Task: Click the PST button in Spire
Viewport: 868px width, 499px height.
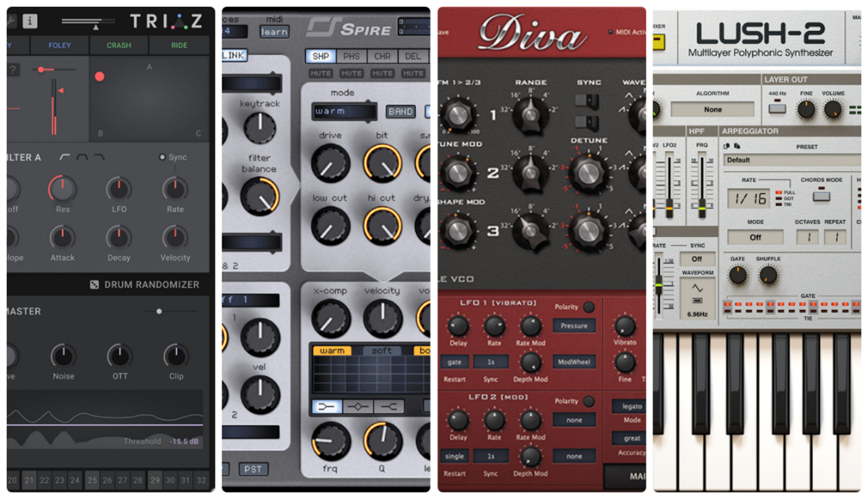Action: (253, 469)
